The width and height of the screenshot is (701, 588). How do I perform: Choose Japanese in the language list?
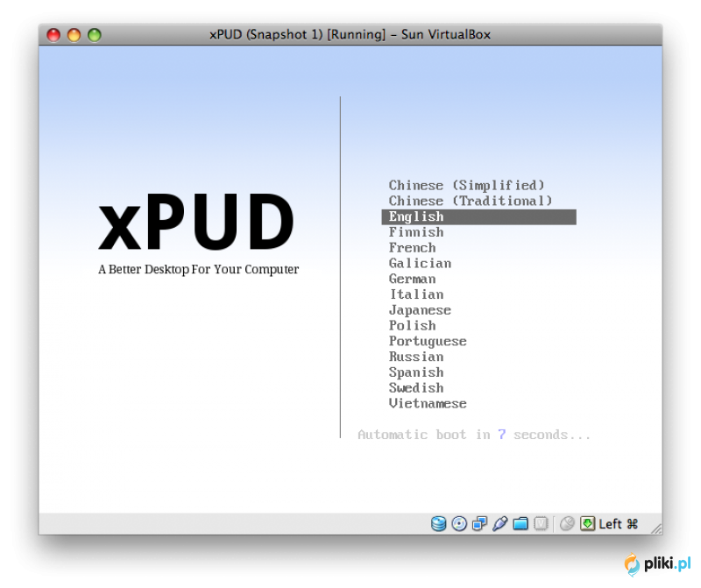pyautogui.click(x=421, y=310)
